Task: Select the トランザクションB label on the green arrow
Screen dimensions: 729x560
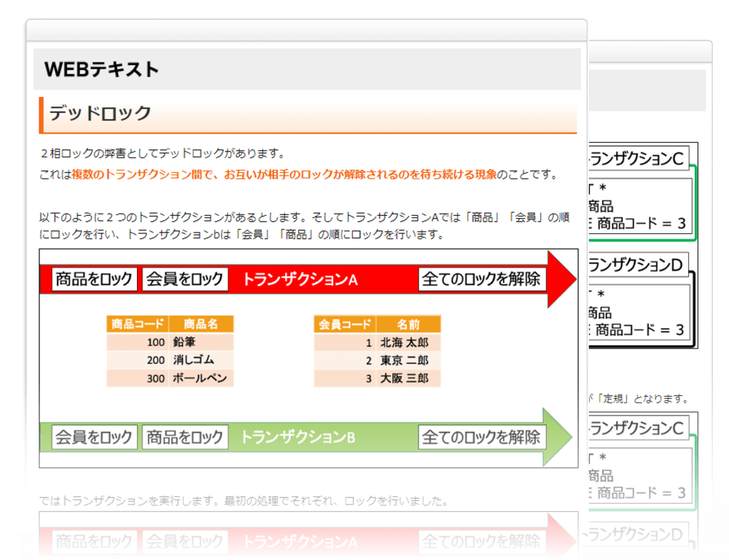Action: [300, 437]
